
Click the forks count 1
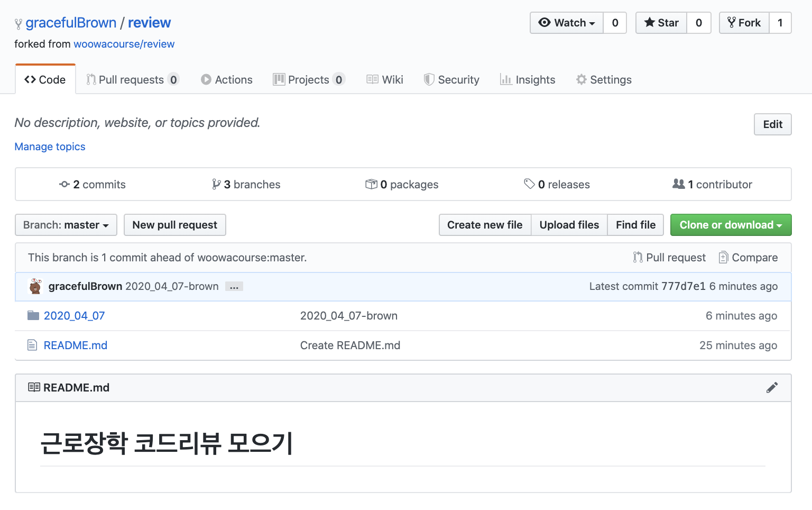point(780,23)
